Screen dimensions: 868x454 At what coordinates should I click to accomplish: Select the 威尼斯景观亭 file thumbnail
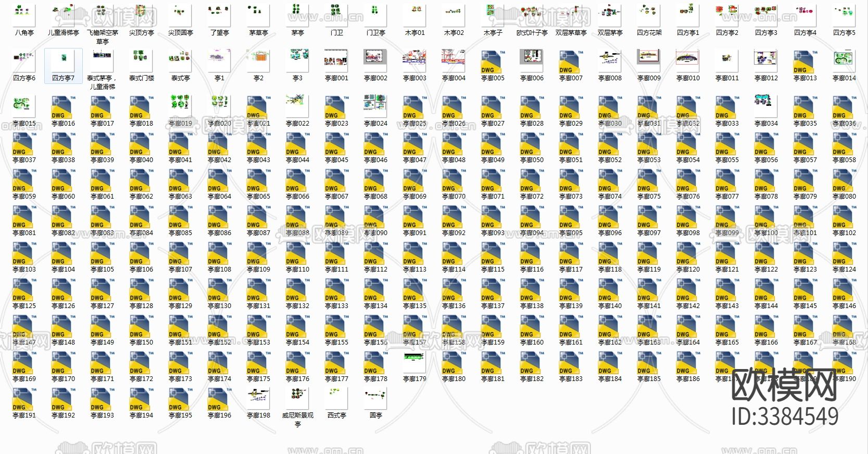tap(297, 398)
